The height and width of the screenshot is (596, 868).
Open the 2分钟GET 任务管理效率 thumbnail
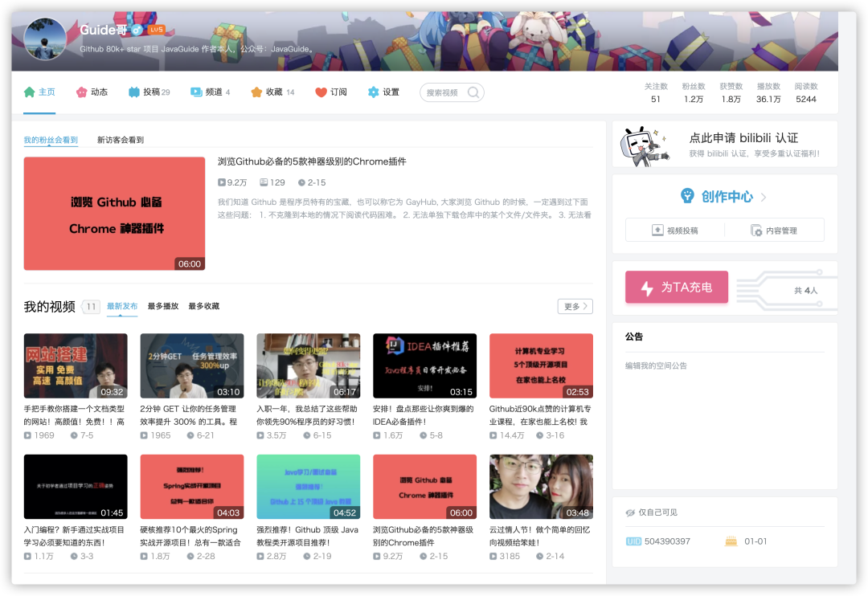[x=192, y=365]
